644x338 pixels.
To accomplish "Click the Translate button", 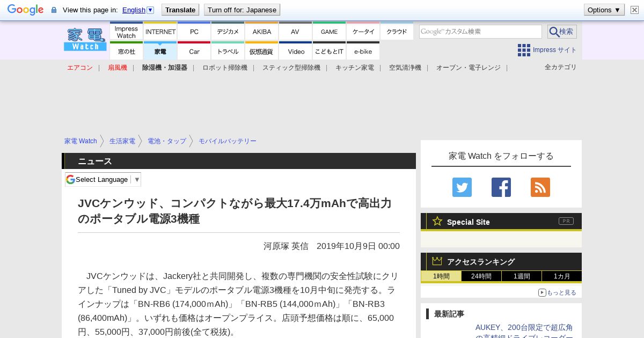I will click(x=180, y=10).
